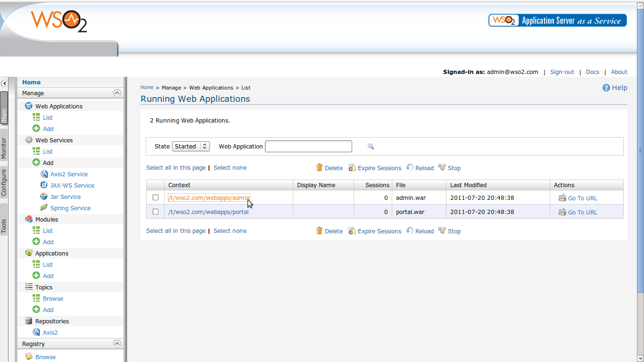Viewport: 644px width, 362px height.
Task: Click the Registry Browse icon
Action: pos(29,357)
